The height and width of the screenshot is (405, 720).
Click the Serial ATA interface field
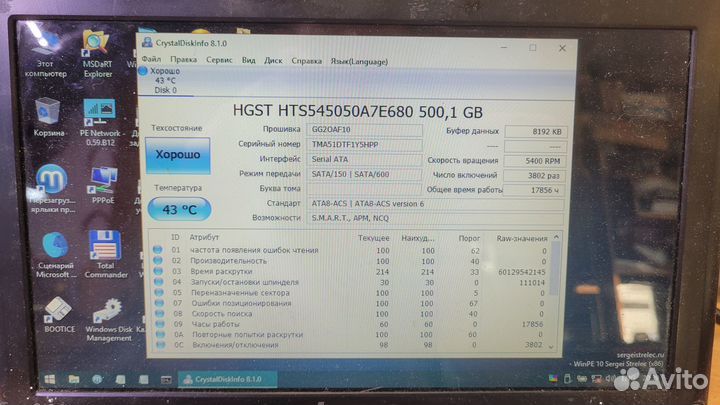[x=364, y=159]
